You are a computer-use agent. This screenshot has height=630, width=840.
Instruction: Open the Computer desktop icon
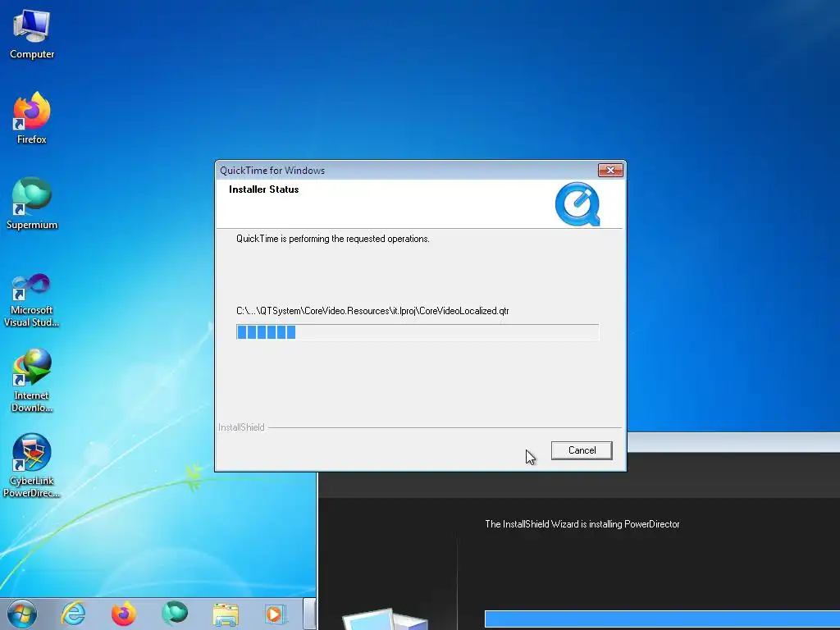click(32, 34)
